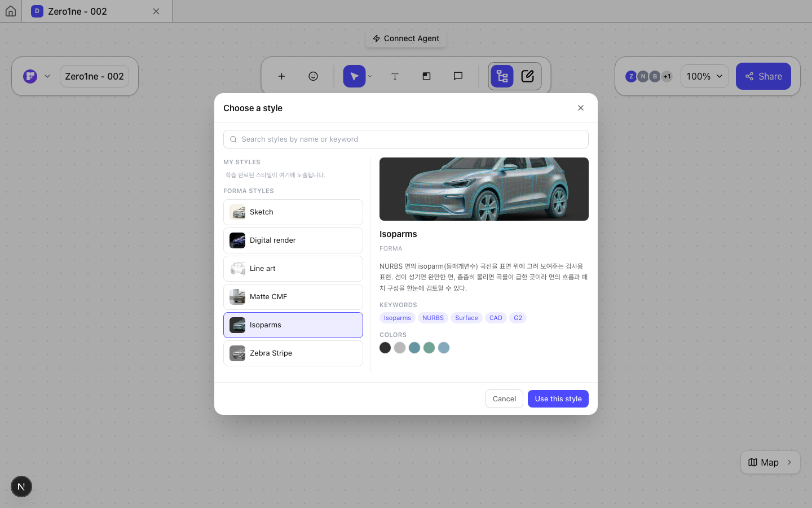
Task: Toggle the edit canvas view mode
Action: point(528,76)
